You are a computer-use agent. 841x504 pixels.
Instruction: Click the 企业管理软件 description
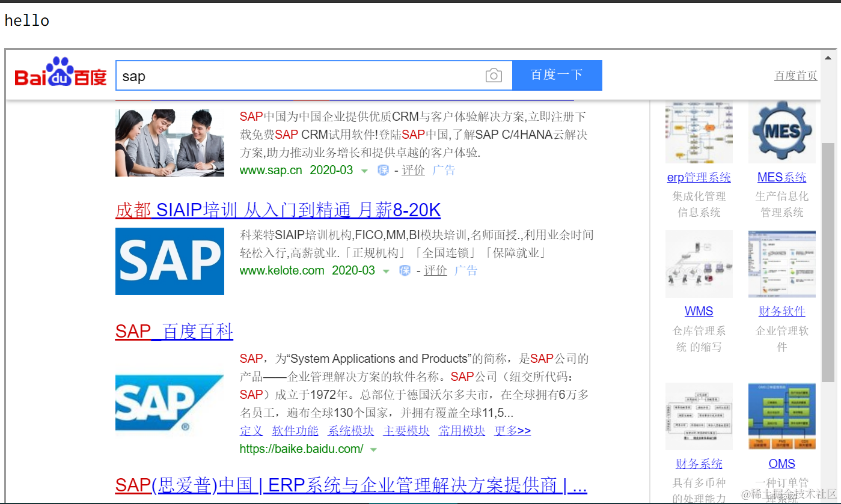[x=782, y=339]
